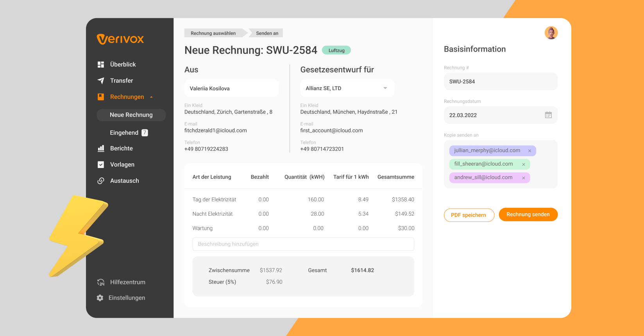This screenshot has width=644, height=336.
Task: Remove jullian_merphy@icloud.com recipient tag
Action: pos(530,151)
